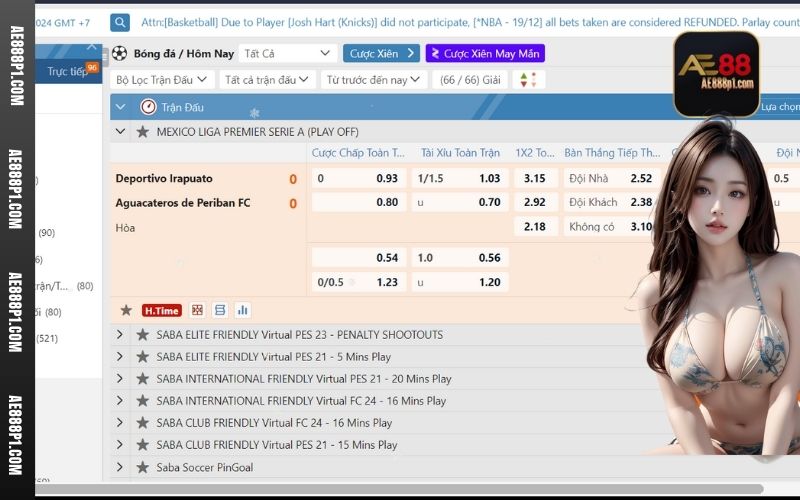Collapse the left sidebar panel arrow
The width and height of the screenshot is (800, 500).
click(92, 46)
